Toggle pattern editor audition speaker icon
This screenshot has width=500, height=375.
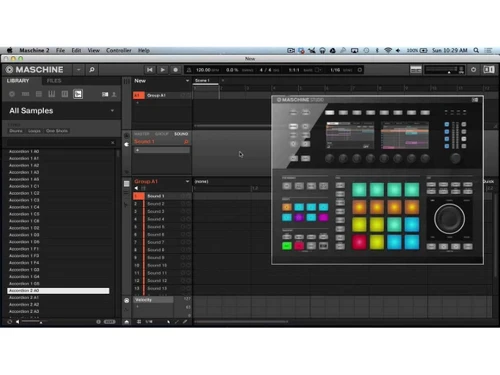(136, 188)
